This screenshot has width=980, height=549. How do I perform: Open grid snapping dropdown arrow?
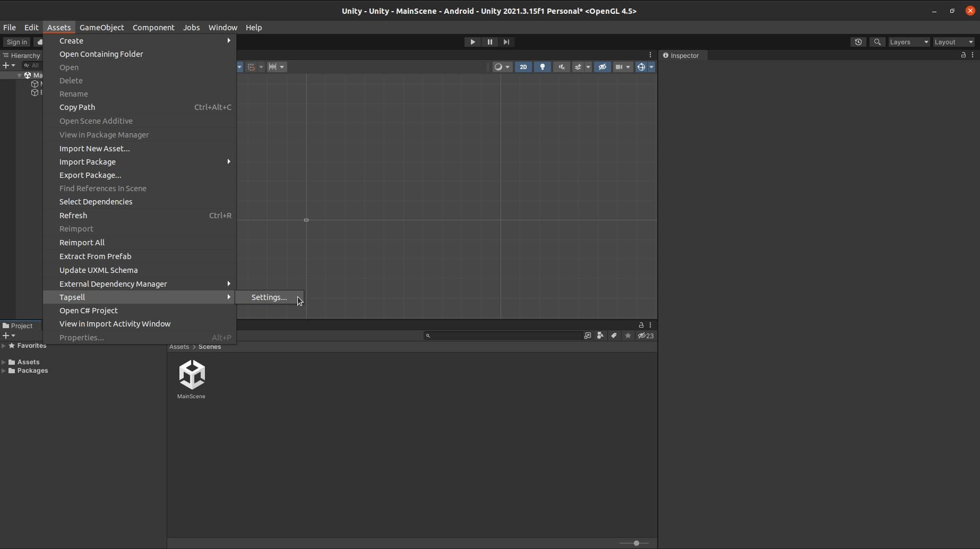261,67
